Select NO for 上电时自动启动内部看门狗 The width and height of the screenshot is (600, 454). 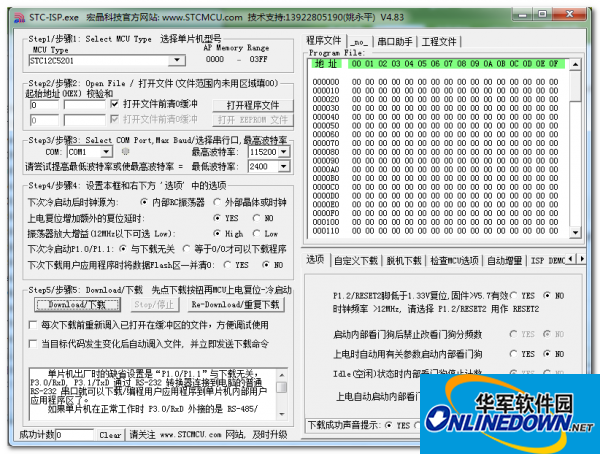pos(547,354)
